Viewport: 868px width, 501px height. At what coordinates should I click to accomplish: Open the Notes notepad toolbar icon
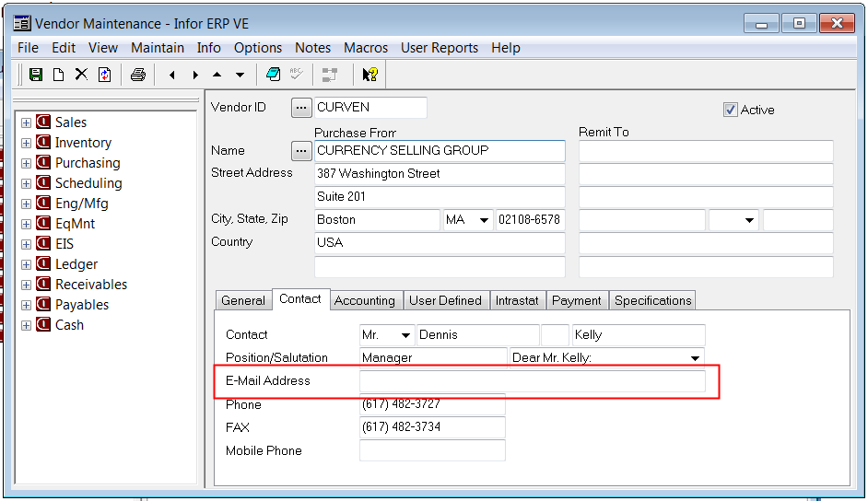coord(273,75)
